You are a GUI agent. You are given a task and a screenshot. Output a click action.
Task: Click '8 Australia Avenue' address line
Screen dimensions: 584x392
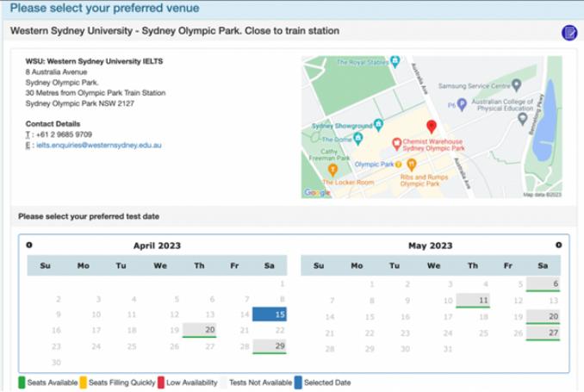(56, 72)
